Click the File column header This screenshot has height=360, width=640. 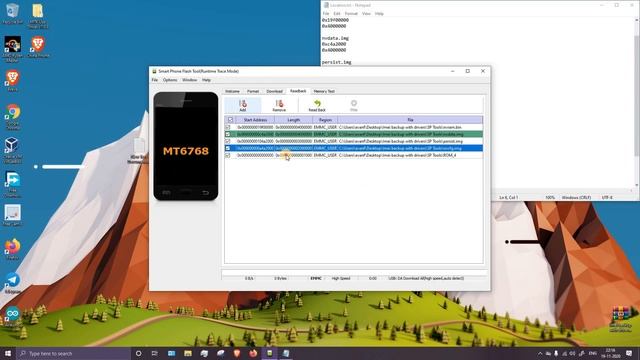point(410,120)
